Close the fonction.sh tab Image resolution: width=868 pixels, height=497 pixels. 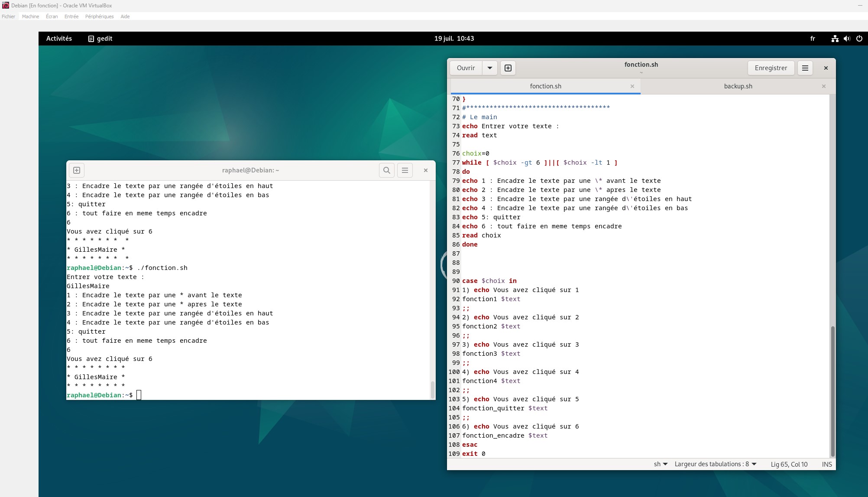pyautogui.click(x=632, y=86)
